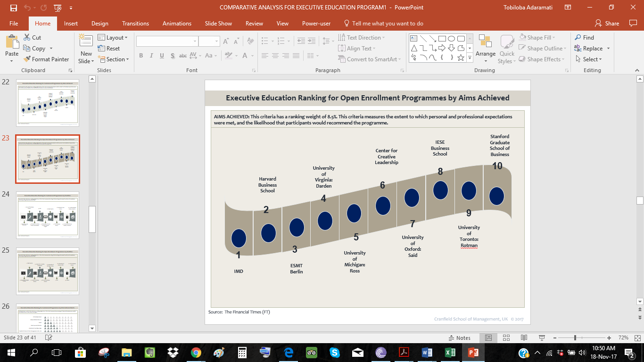Open the font name combo box
The image size is (644, 362).
pyautogui.click(x=167, y=41)
